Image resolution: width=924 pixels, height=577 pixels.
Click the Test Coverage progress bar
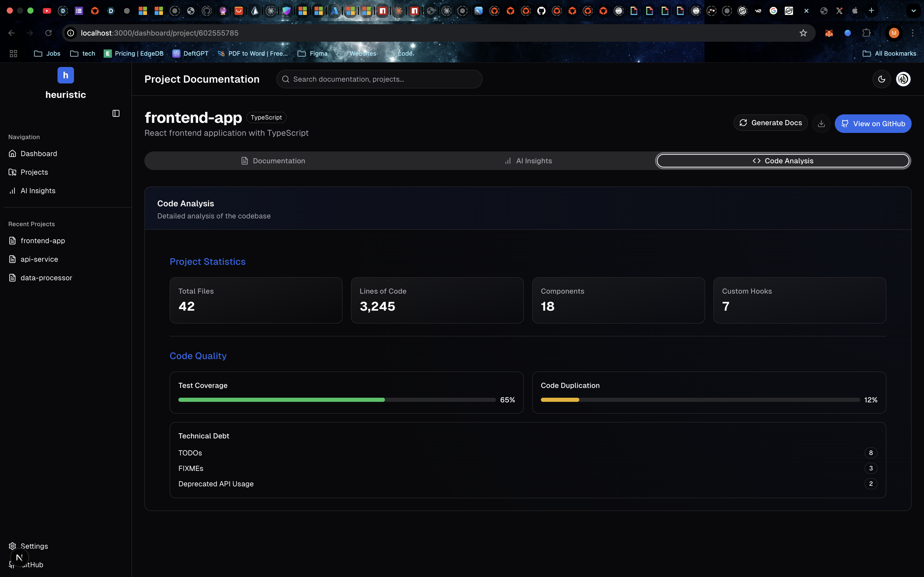(x=337, y=400)
